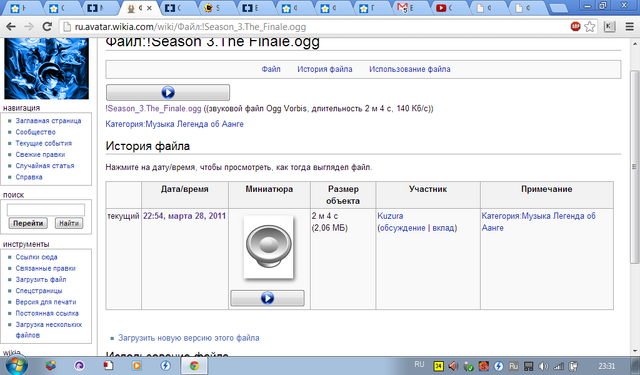This screenshot has width=640, height=375.
Task: Open the !Season_3.The_Finale.ogg file link
Action: (x=153, y=109)
